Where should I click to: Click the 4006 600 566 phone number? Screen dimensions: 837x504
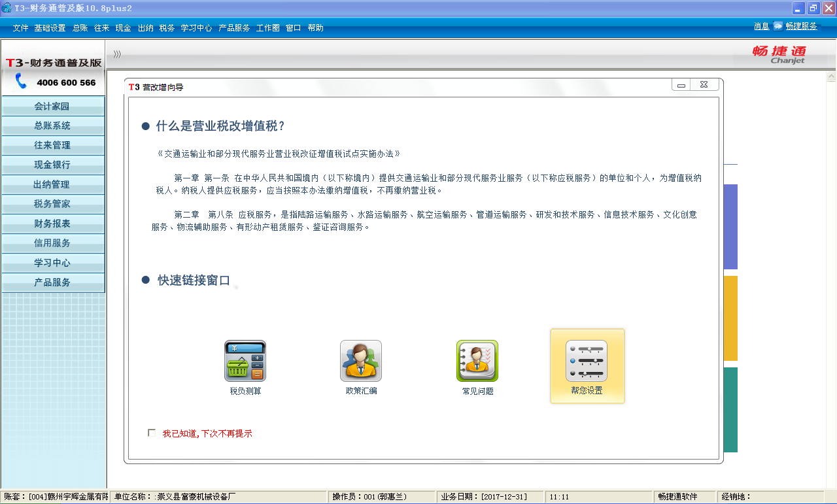point(66,82)
